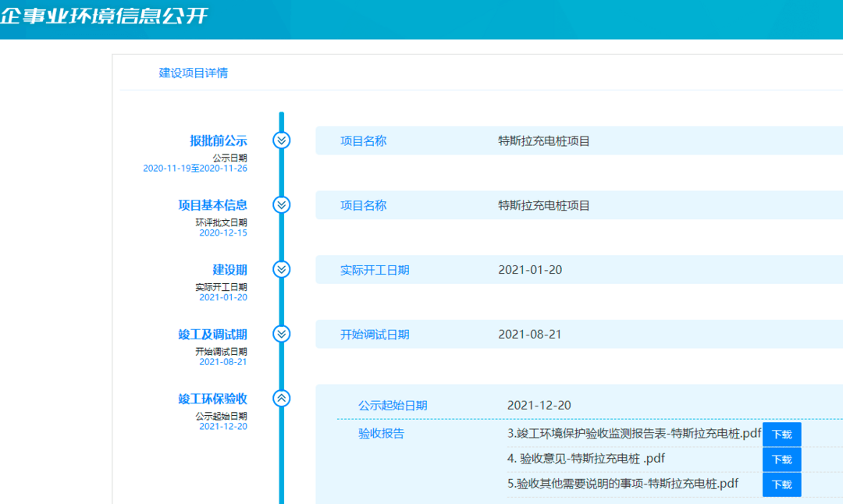The width and height of the screenshot is (843, 504).
Task: Click date range 2020-11-19至2020-11-26
Action: [195, 169]
